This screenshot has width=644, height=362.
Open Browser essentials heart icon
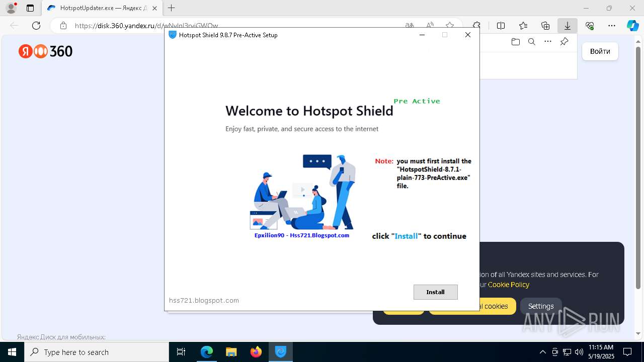590,26
